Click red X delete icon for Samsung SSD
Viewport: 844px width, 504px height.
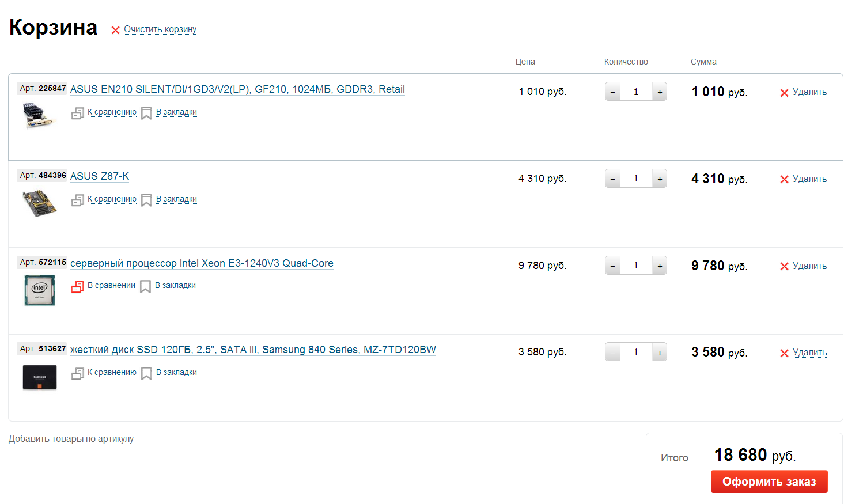pos(784,353)
